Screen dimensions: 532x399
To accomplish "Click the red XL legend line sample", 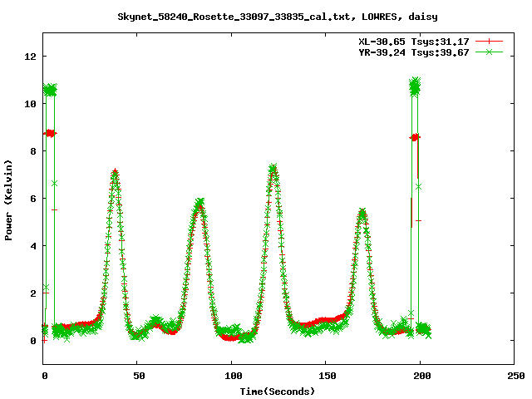I will [489, 42].
